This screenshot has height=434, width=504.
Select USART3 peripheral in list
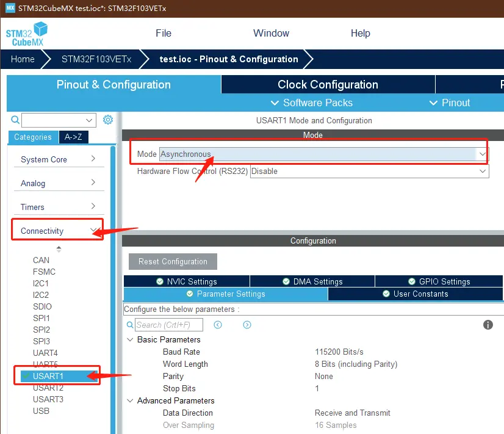click(x=48, y=399)
